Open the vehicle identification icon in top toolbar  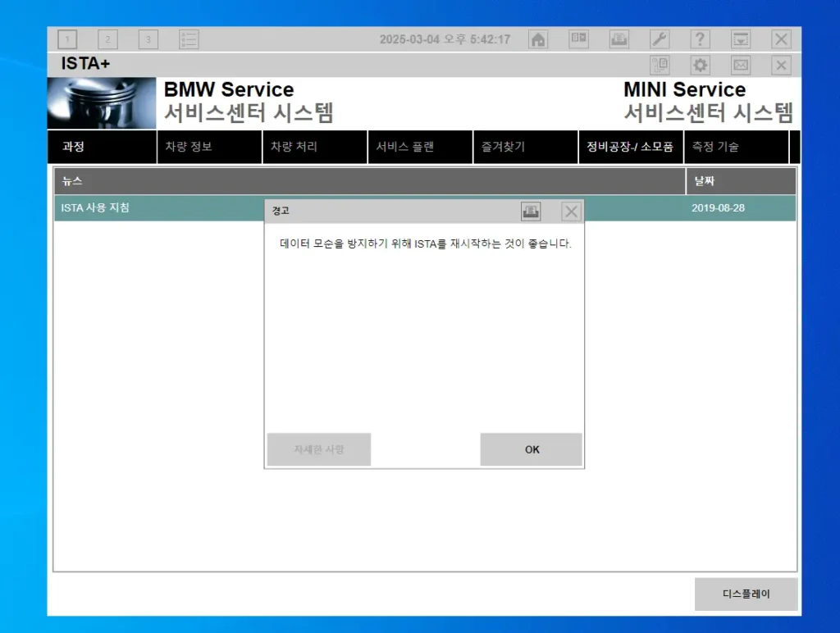tap(578, 39)
